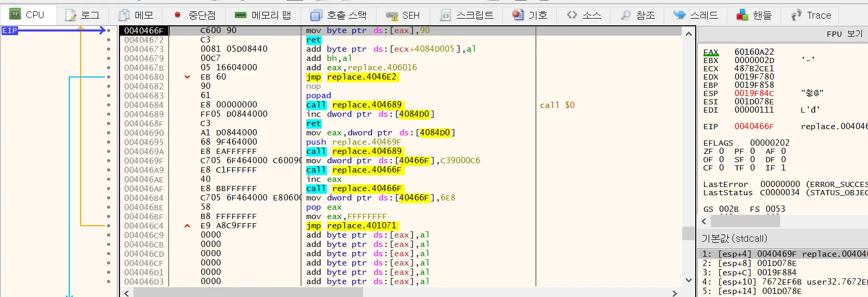Open the 스크립트 (Script) tab
Viewport: 868px width, 297px height.
click(x=474, y=15)
